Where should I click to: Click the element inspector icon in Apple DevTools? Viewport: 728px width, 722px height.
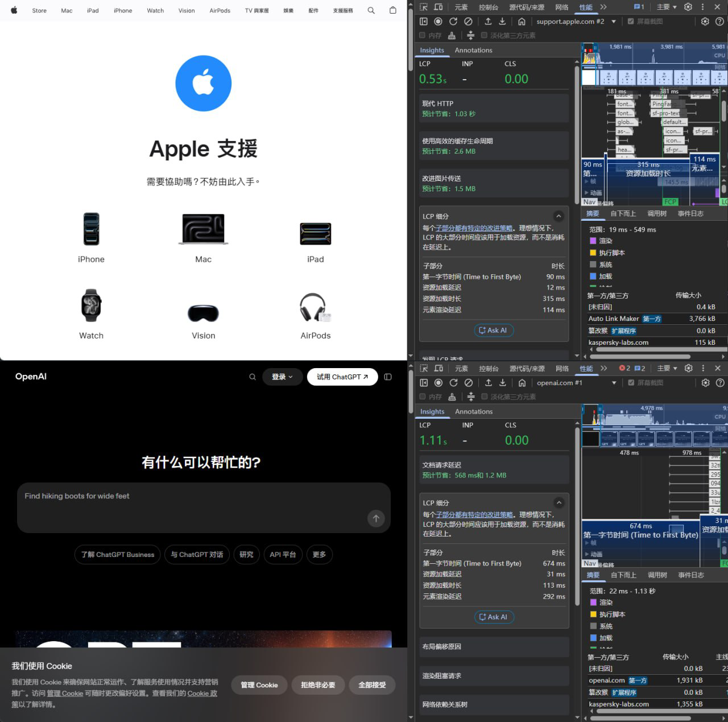pyautogui.click(x=424, y=7)
